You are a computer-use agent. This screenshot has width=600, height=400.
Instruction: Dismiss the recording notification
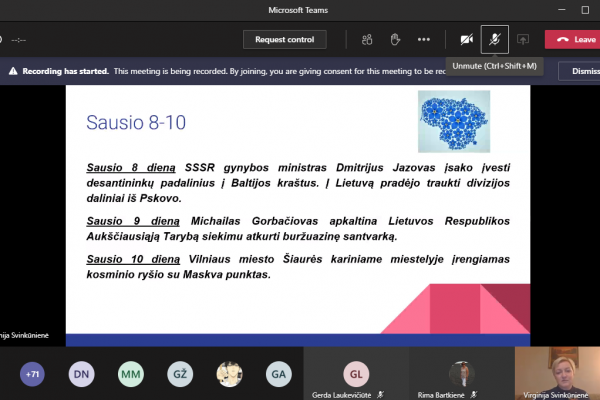coord(579,71)
